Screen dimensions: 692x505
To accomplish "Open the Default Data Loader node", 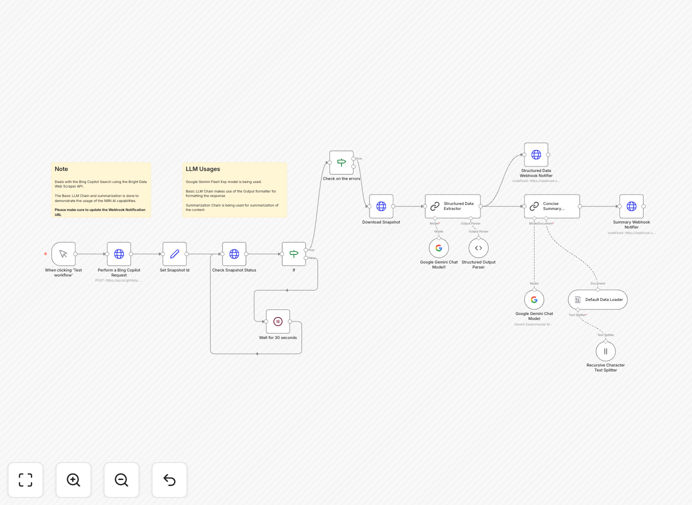I will click(598, 300).
